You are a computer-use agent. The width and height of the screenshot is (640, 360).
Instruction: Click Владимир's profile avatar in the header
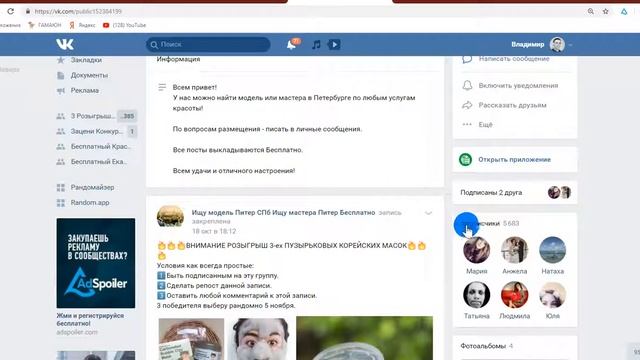(557, 44)
